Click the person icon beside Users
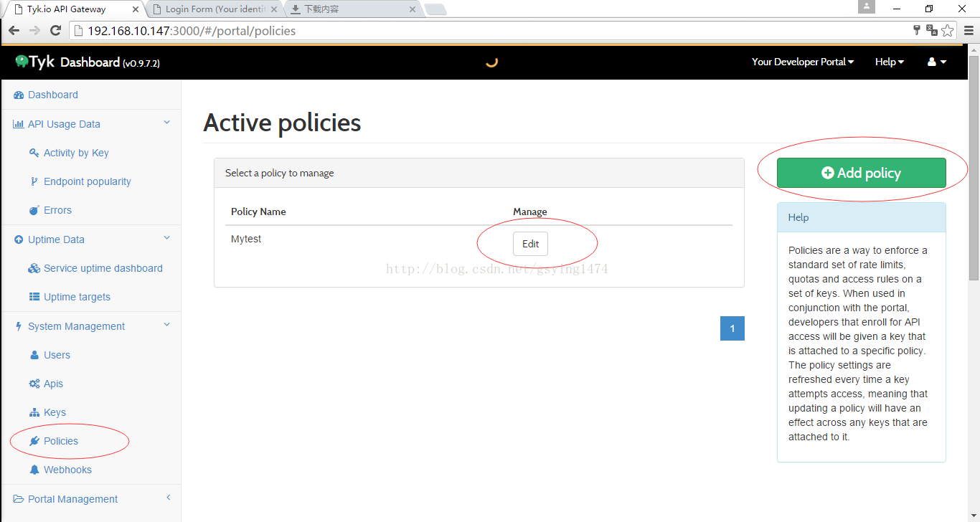Screen dimensions: 980x522 34,355
